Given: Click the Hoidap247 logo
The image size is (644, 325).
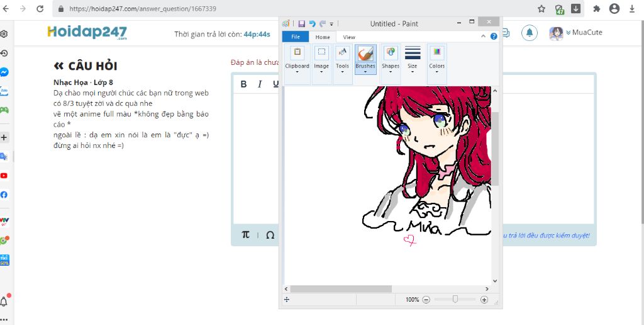Looking at the screenshot, I should 87,33.
